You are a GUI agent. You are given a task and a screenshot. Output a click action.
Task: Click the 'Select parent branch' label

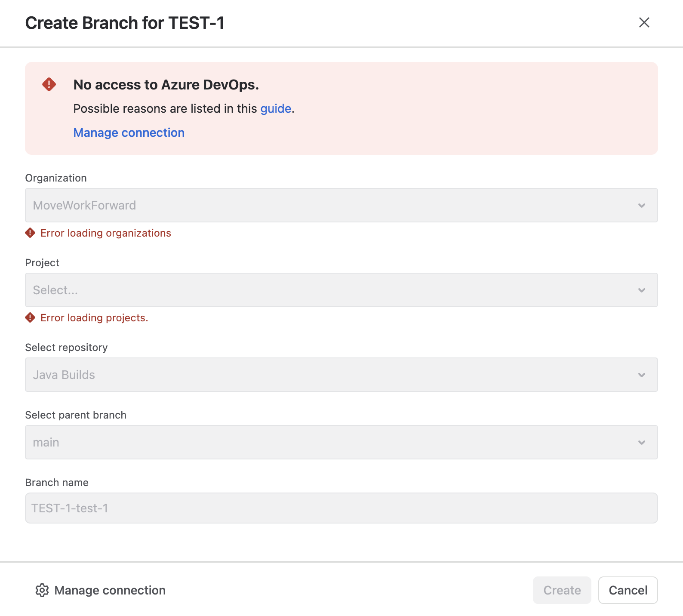(x=76, y=415)
